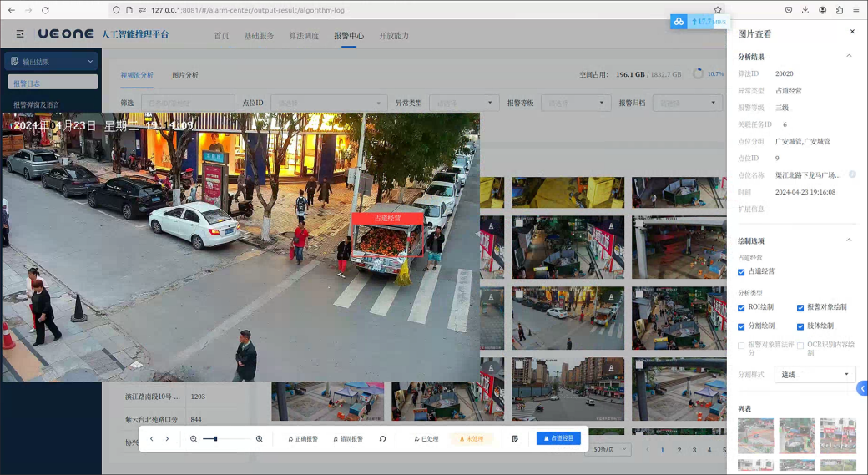Click the info icon beside 点位名称
The width and height of the screenshot is (868, 475).
coord(852,174)
